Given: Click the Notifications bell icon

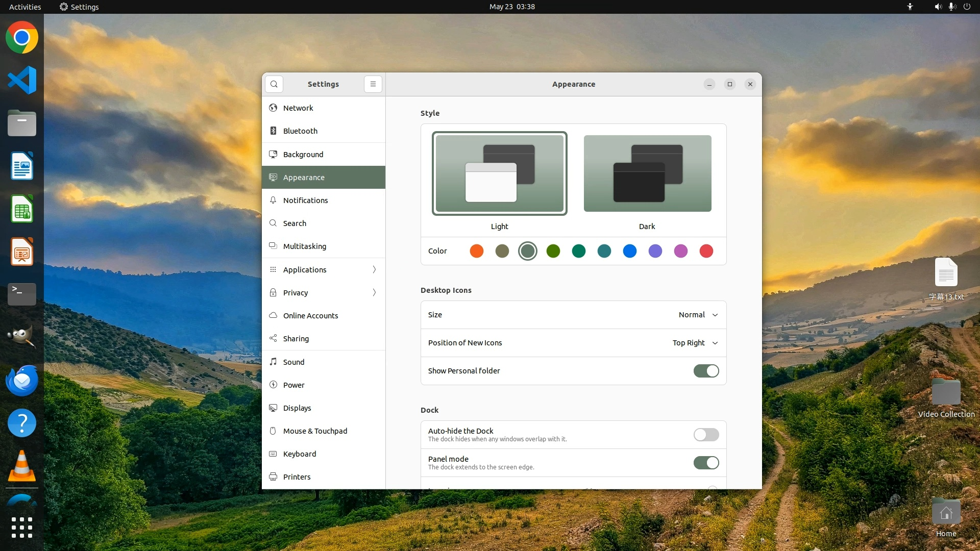Looking at the screenshot, I should click(x=273, y=200).
